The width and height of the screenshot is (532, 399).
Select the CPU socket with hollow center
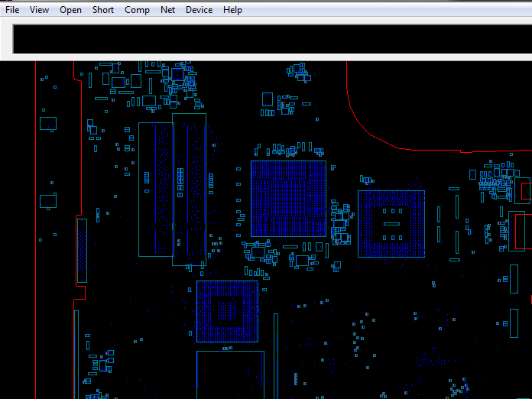click(391, 224)
